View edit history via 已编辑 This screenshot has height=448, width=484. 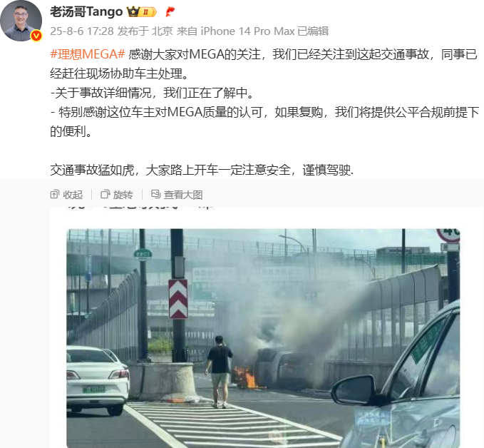click(313, 31)
